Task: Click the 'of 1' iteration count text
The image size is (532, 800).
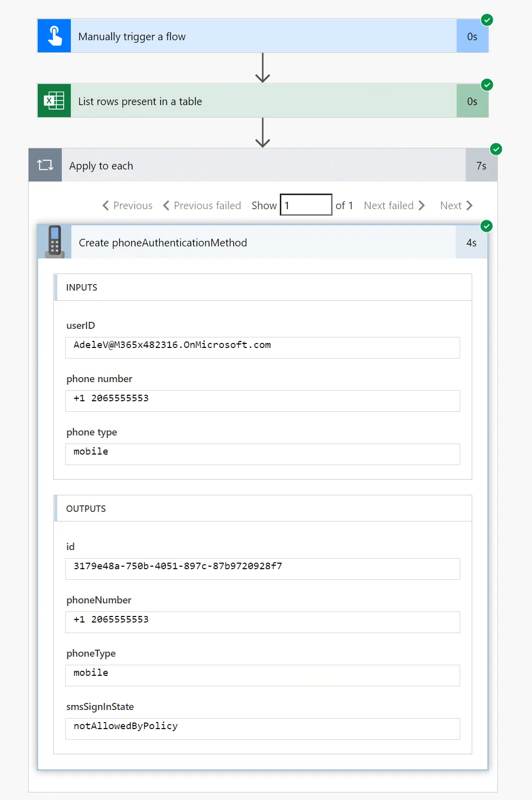Action: (x=344, y=205)
